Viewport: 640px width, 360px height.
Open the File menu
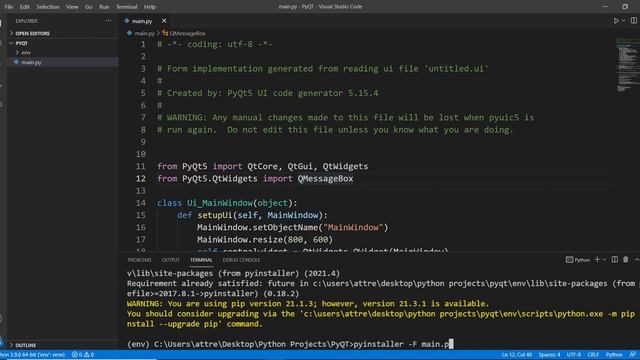9,7
